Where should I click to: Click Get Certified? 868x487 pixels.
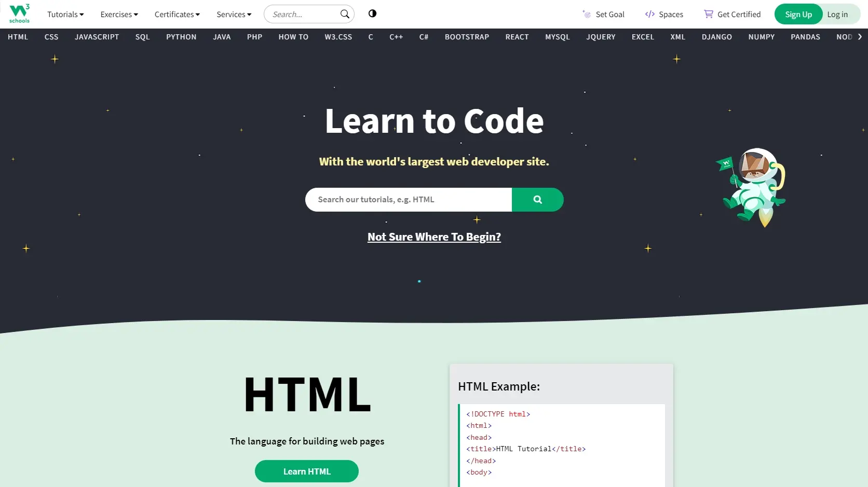732,15
